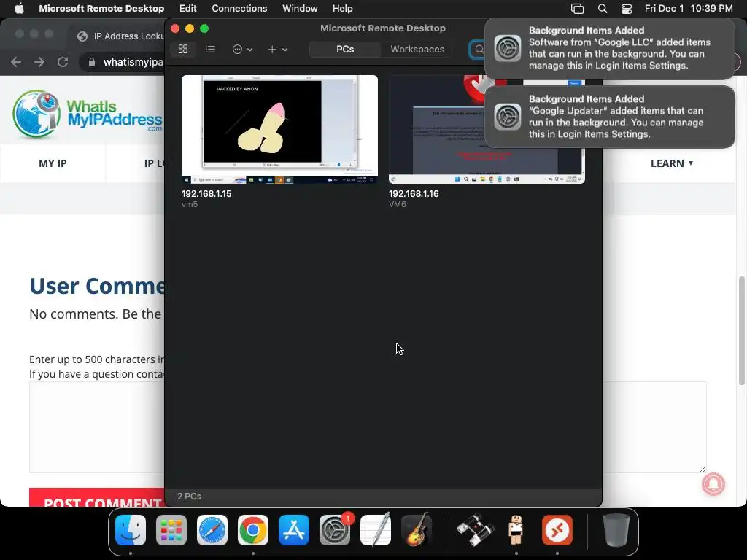Open the Help menu
This screenshot has width=747, height=560.
tap(343, 8)
